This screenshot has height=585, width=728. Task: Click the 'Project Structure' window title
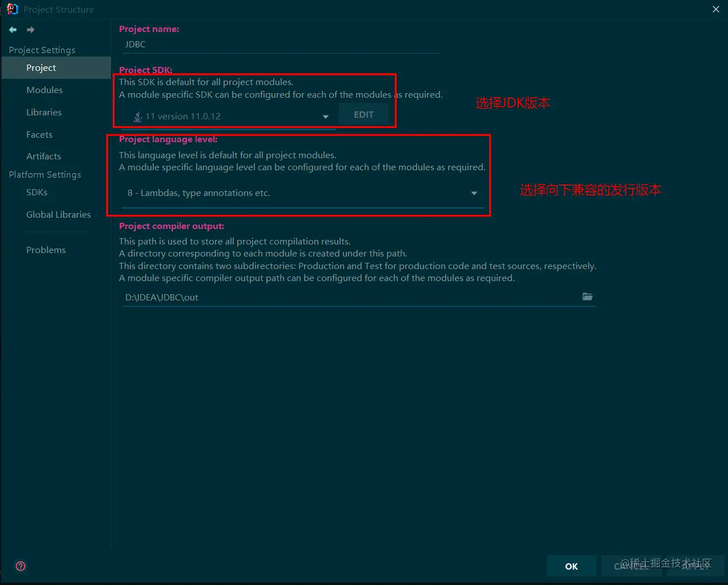click(x=59, y=10)
